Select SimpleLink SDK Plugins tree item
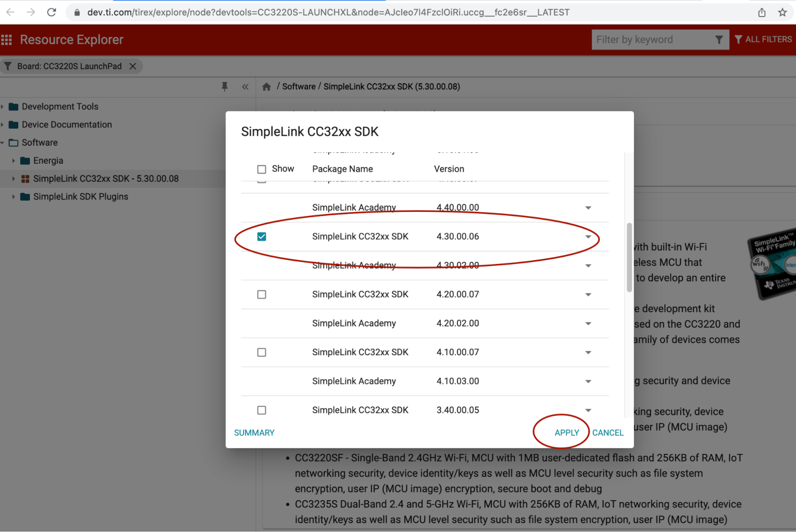796x532 pixels. click(80, 197)
